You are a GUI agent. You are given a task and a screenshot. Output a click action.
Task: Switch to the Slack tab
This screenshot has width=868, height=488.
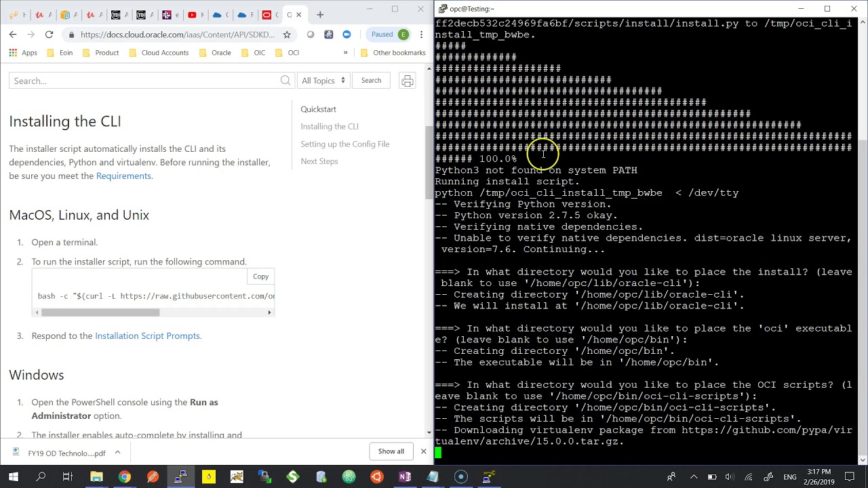coord(167,14)
